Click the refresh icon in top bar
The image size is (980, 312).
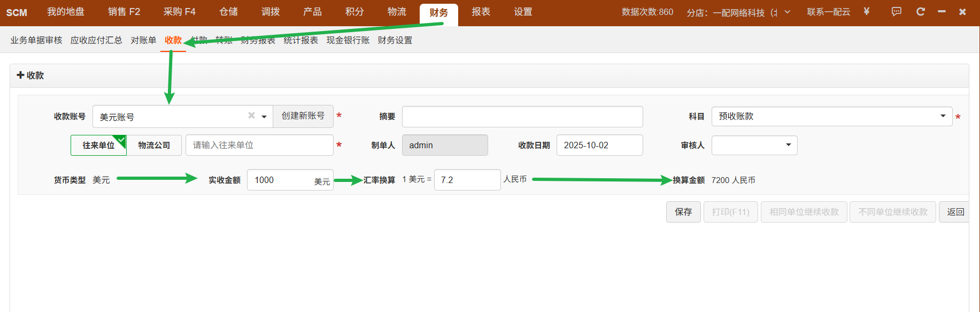tap(920, 11)
